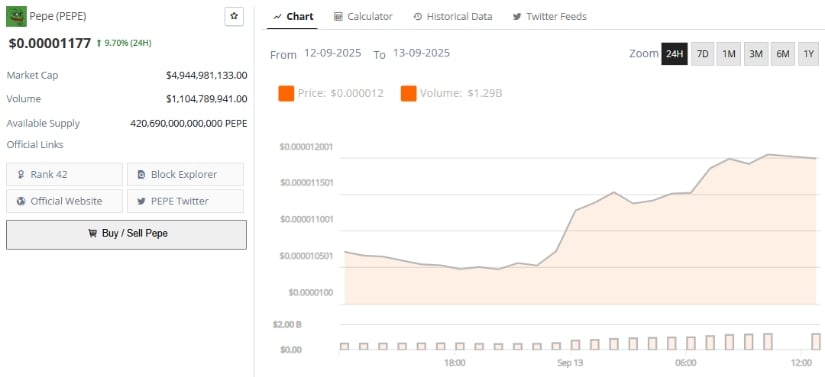This screenshot has height=377, width=825.
Task: Open the Block Explorer link
Action: [x=185, y=174]
